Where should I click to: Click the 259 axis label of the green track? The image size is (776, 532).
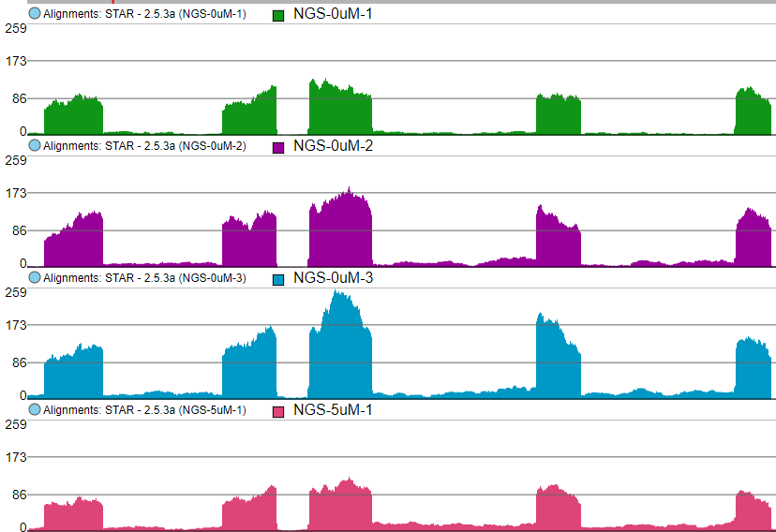[x=15, y=28]
